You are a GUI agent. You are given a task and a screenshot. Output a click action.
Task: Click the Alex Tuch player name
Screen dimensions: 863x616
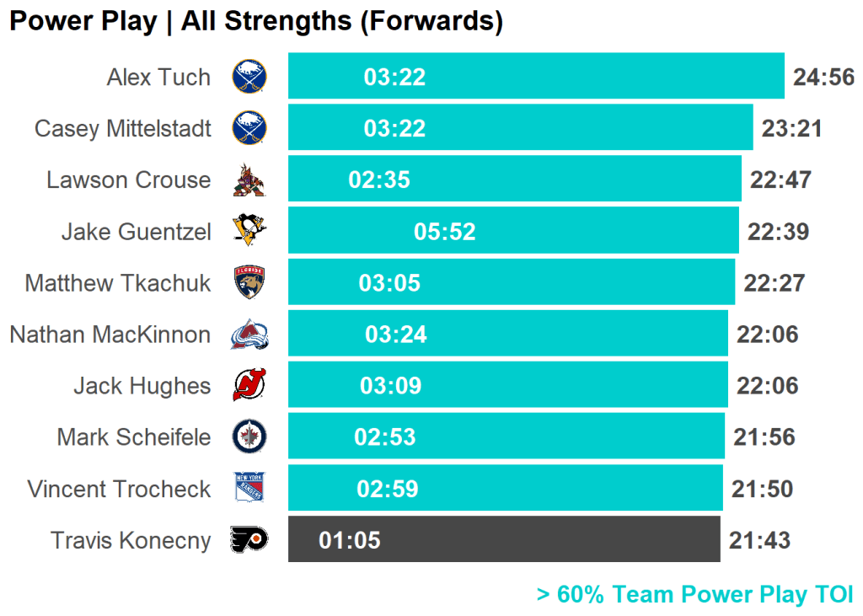click(x=158, y=78)
